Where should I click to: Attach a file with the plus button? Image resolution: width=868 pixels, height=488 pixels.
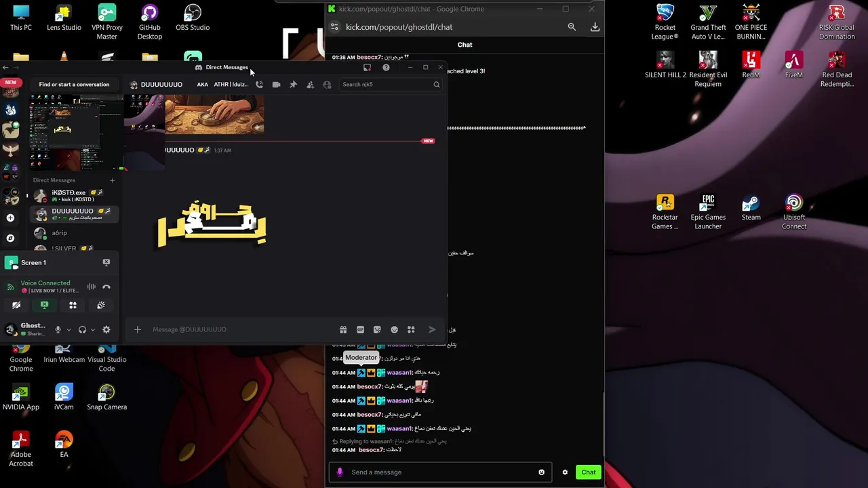click(137, 329)
